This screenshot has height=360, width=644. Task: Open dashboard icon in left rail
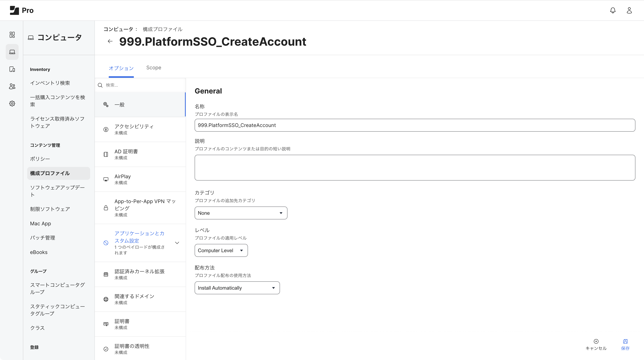coord(12,35)
